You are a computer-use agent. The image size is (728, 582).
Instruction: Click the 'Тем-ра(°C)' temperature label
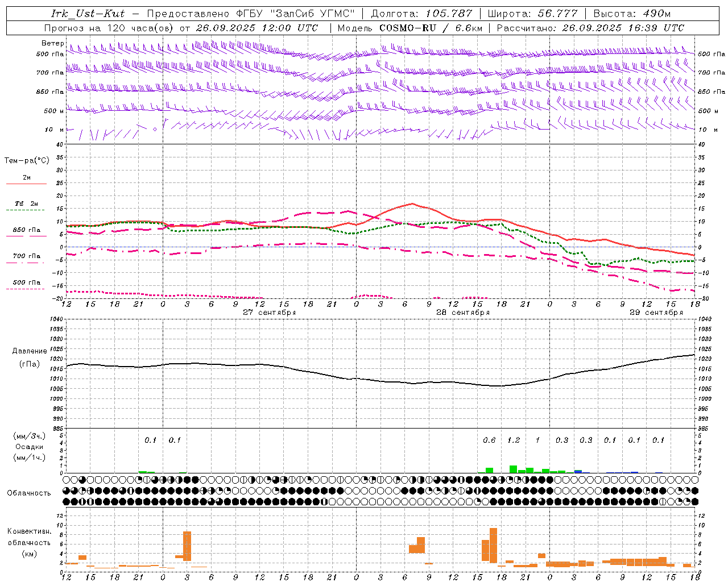pyautogui.click(x=27, y=161)
